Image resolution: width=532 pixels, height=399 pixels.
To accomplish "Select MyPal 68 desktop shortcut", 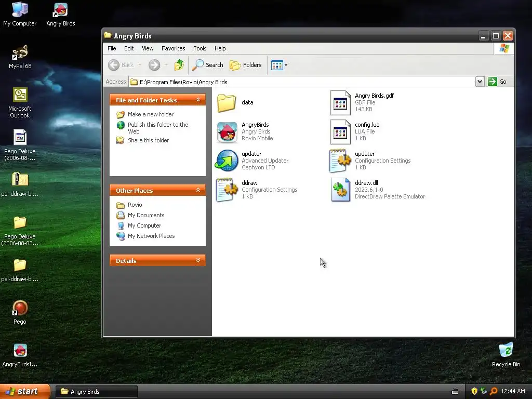I will pyautogui.click(x=20, y=57).
